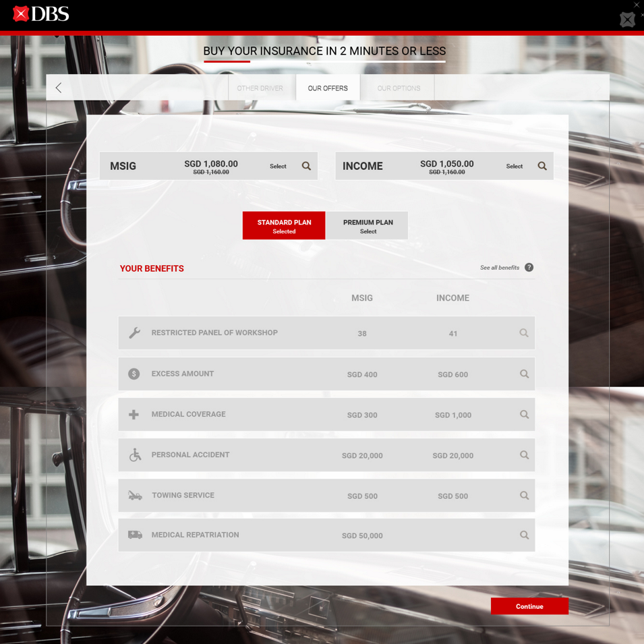
Task: Click the Personal Accident label
Action: [x=190, y=455]
